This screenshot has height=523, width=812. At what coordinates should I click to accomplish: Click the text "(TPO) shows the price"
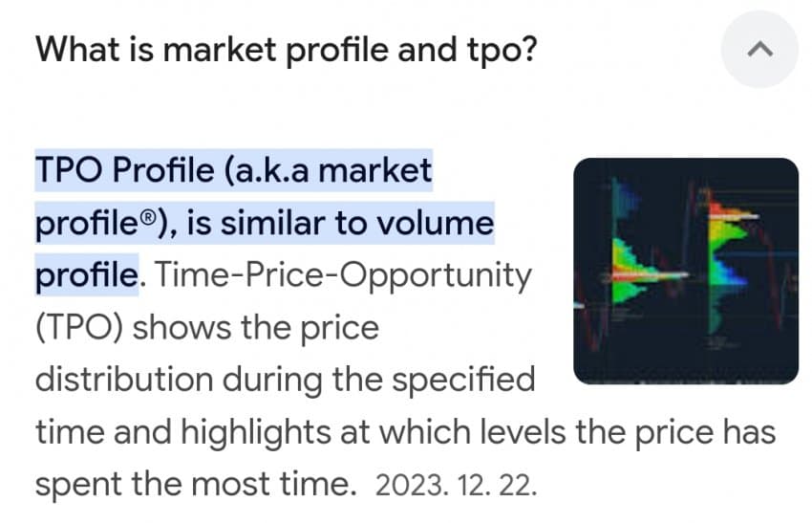[x=207, y=328]
